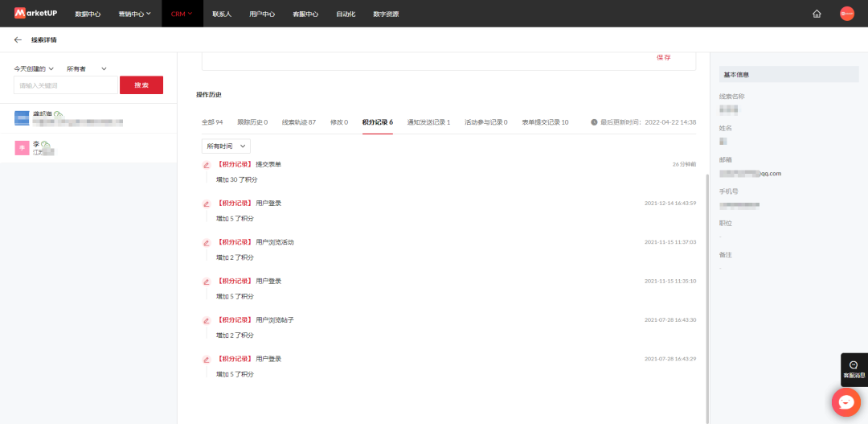Viewport: 868px width, 424px height.
Task: Open 营销中心 in the top menu
Action: (x=134, y=14)
